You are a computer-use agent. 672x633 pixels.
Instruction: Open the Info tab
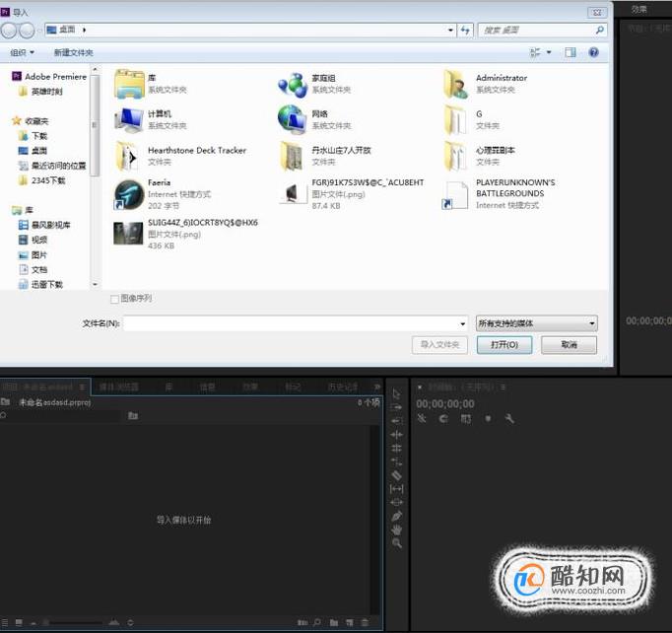pyautogui.click(x=208, y=387)
